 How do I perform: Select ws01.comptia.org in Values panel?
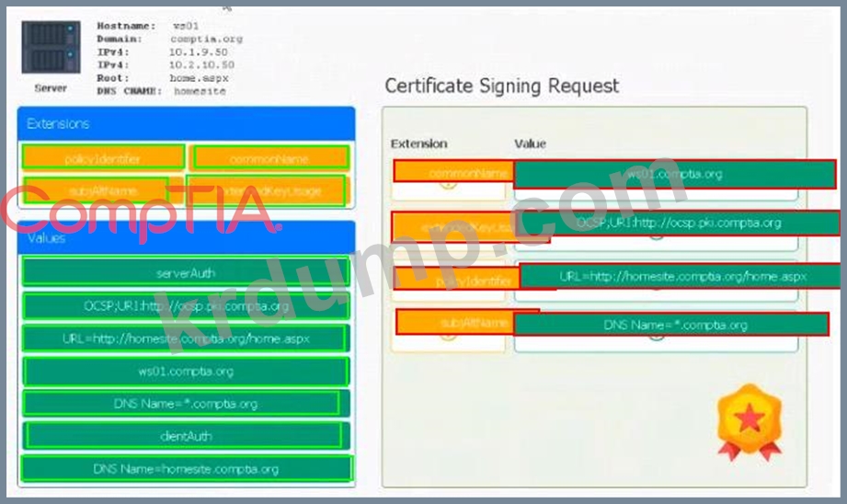[185, 372]
